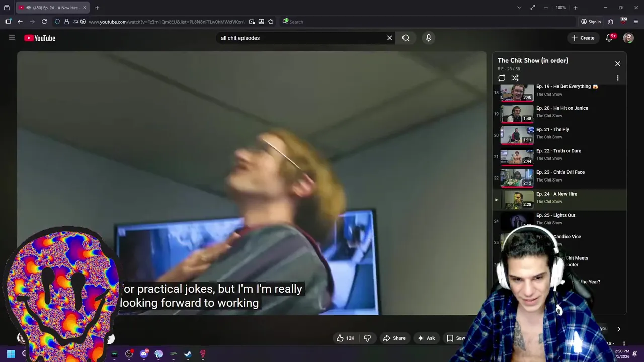Bookmark this page with the star
The height and width of the screenshot is (362, 644).
click(271, 22)
